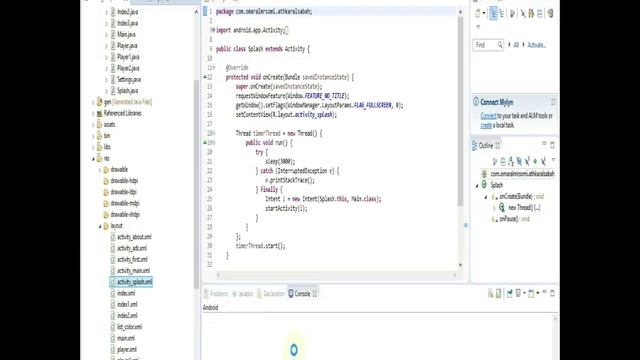Click the create local task link
The image size is (640, 360).
click(x=486, y=125)
